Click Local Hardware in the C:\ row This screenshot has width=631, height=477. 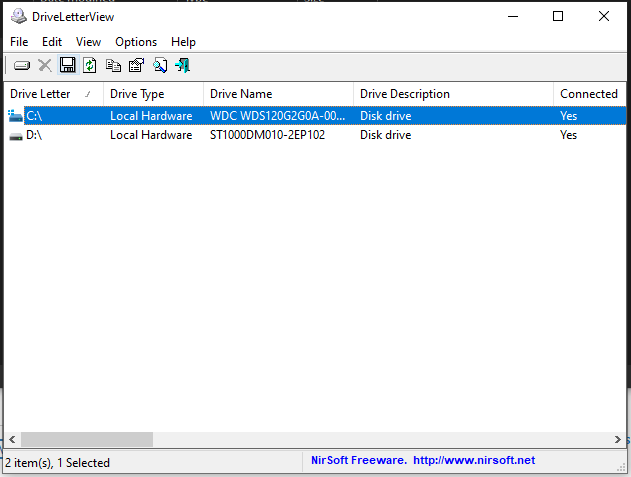tap(151, 116)
